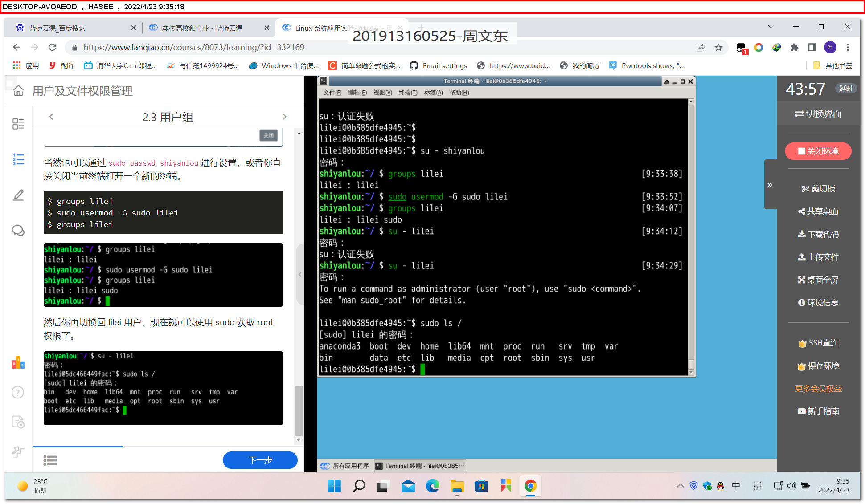
Task: Open the chat bubble discussion icon in sidebar
Action: pyautogui.click(x=18, y=231)
